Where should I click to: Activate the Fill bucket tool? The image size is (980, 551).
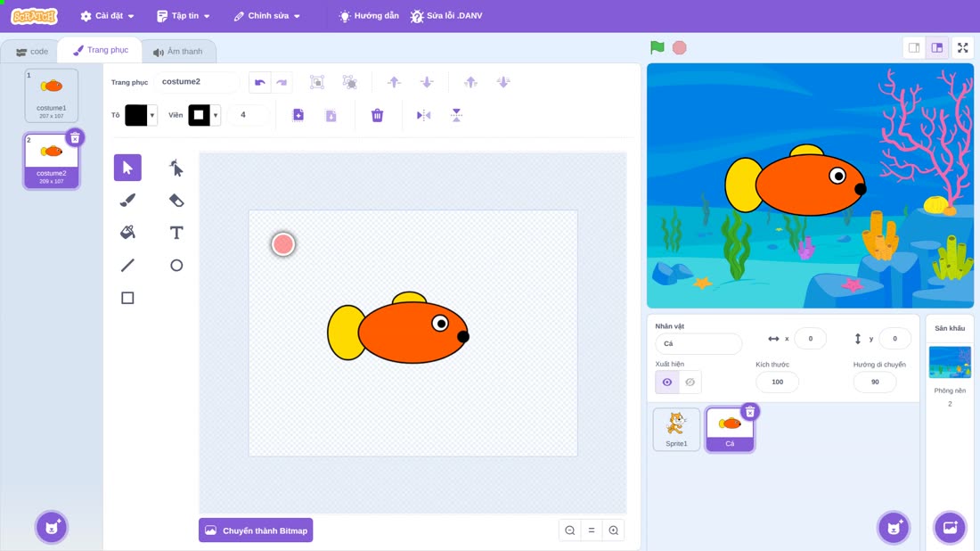point(127,233)
